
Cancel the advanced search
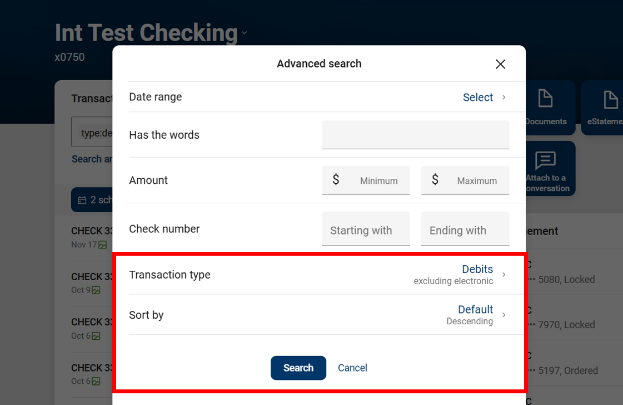tap(353, 368)
